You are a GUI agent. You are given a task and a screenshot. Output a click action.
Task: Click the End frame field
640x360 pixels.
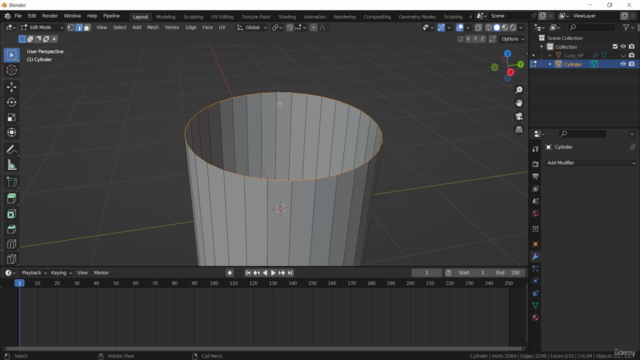click(508, 273)
